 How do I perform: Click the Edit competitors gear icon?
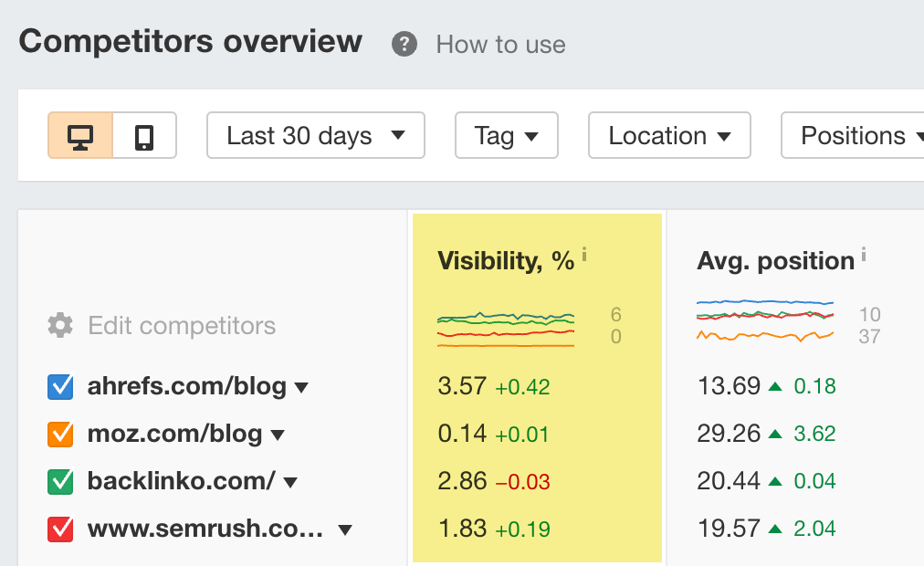[x=58, y=325]
